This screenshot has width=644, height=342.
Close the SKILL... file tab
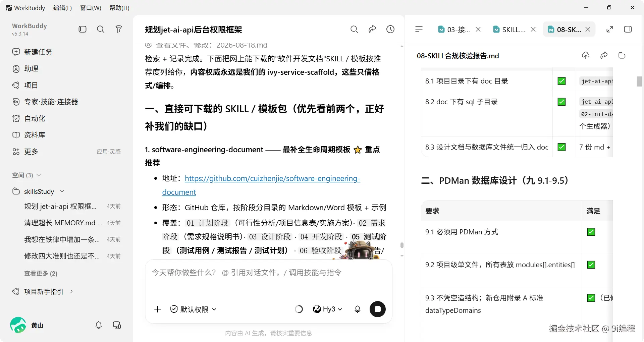pos(533,30)
